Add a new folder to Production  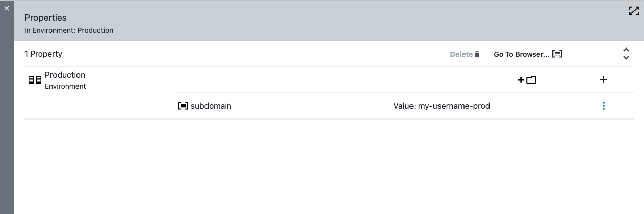pyautogui.click(x=527, y=80)
